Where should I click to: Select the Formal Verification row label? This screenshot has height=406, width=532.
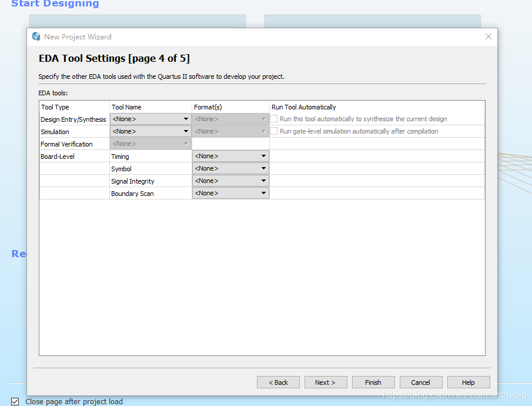tap(66, 144)
